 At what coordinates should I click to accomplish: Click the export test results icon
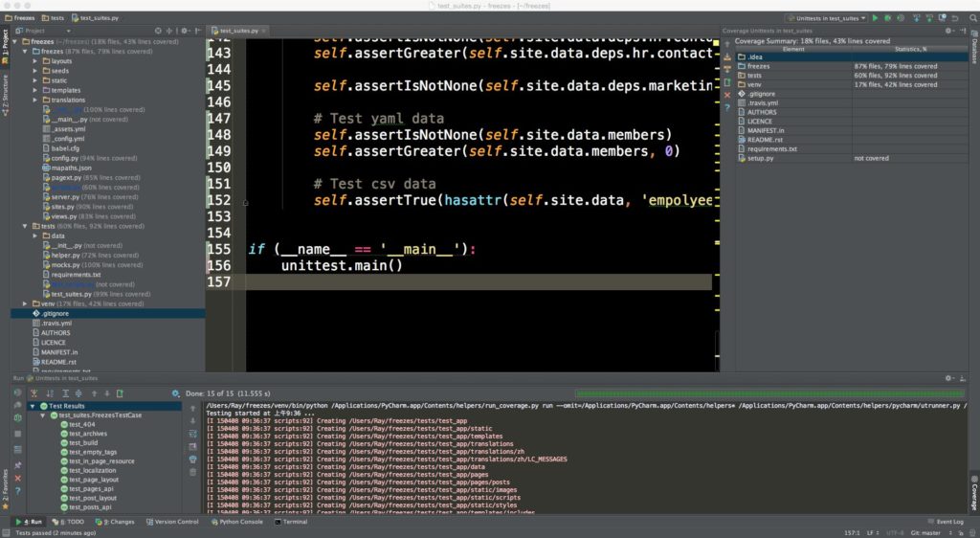(x=120, y=393)
